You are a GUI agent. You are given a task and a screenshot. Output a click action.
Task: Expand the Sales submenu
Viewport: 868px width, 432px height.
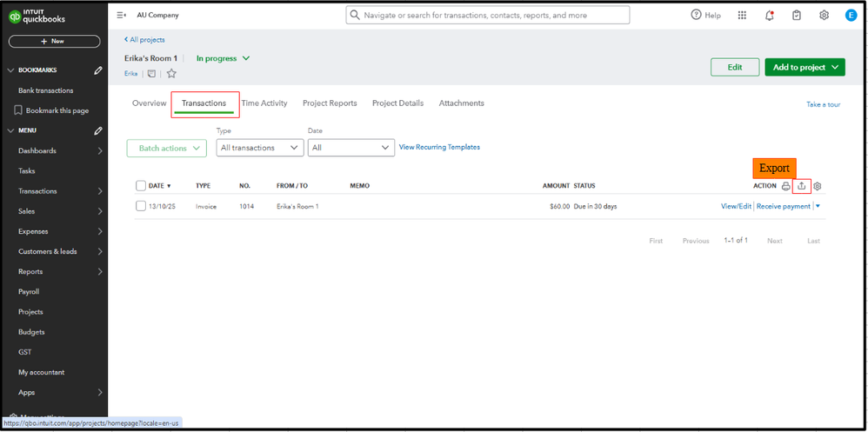100,211
